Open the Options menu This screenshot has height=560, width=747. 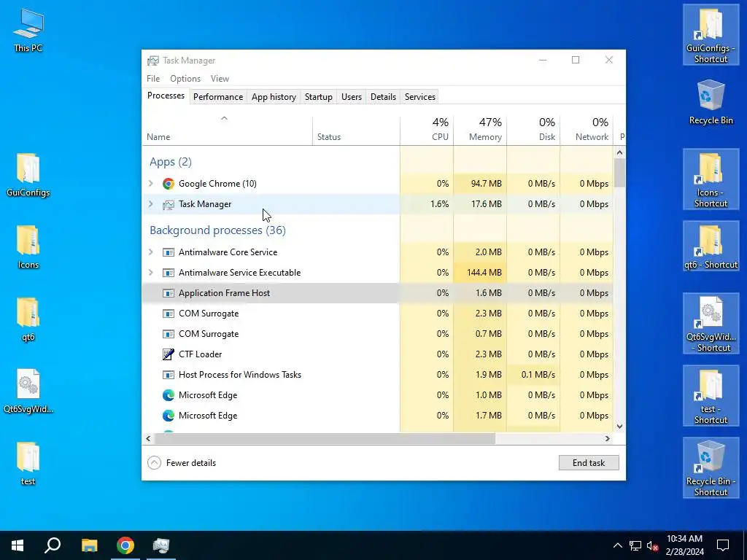point(185,79)
